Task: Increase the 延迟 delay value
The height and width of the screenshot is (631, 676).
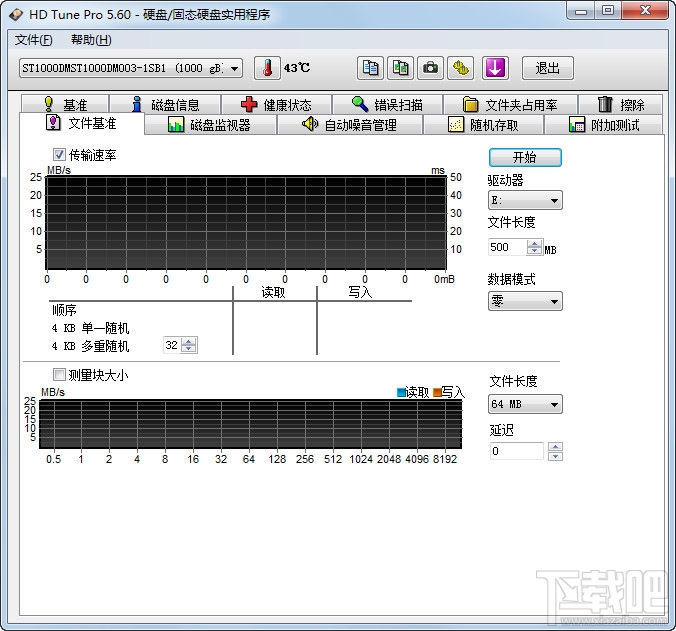Action: [555, 447]
